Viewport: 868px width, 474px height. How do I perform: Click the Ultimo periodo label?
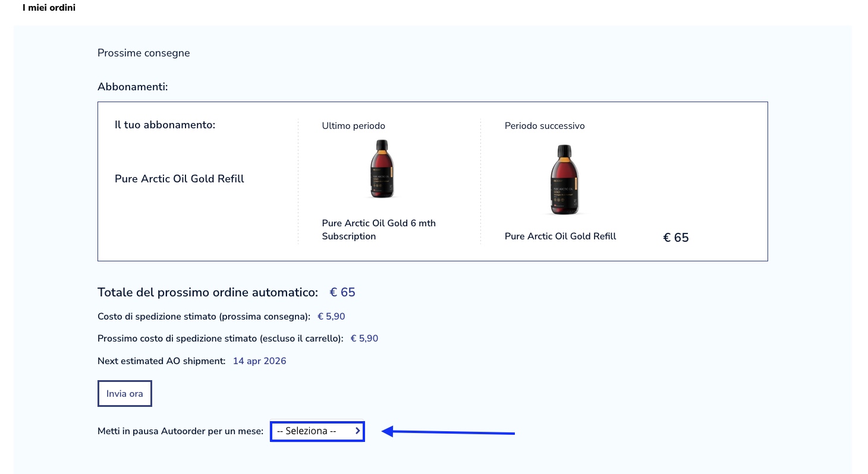[x=354, y=126]
